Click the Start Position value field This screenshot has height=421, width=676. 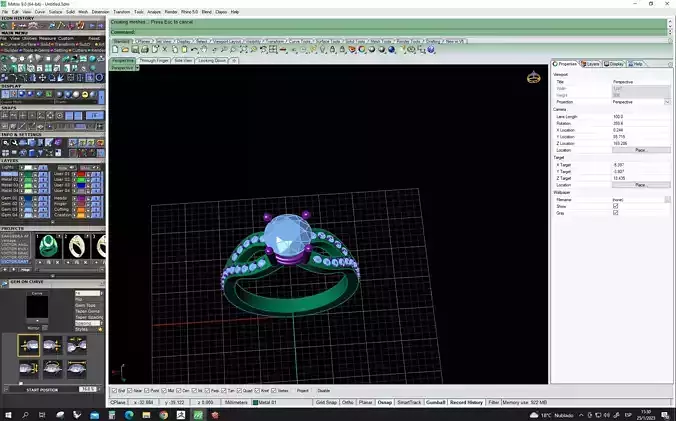coord(88,390)
